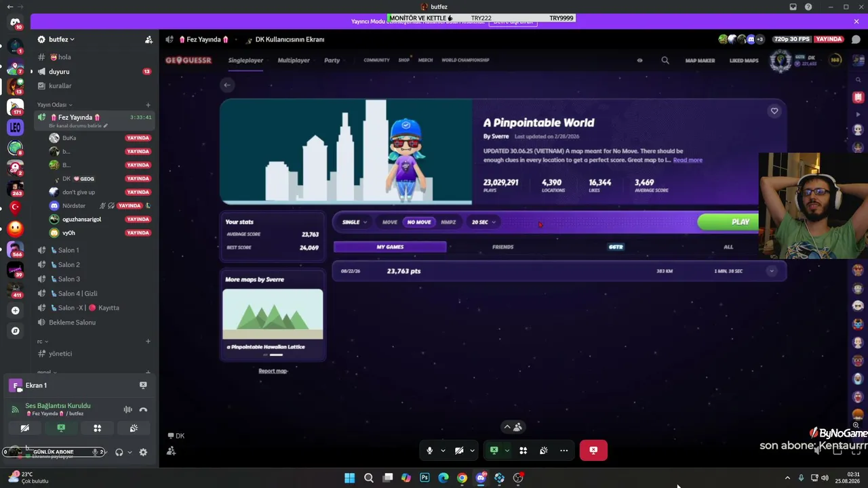Open screen share options arrow in stream controls
868x488 pixels.
[x=507, y=451]
